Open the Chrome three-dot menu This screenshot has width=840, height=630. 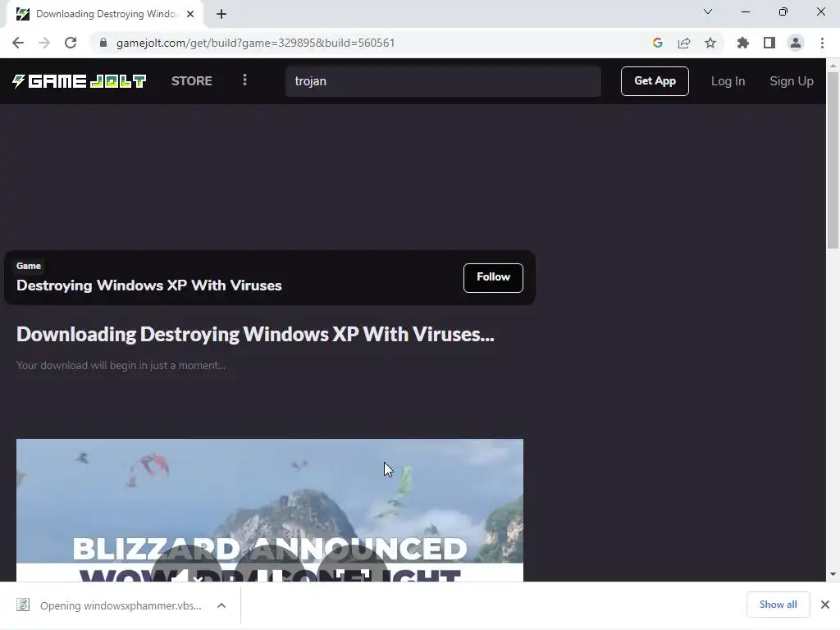[x=822, y=43]
